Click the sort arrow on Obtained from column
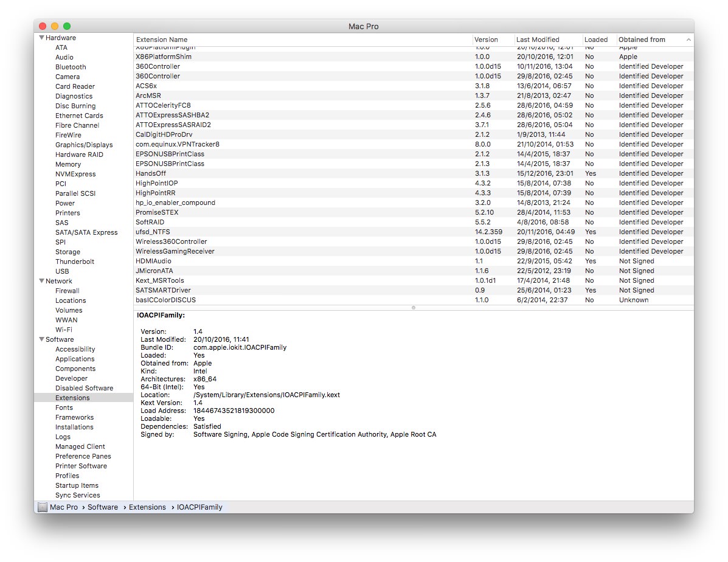Image resolution: width=728 pixels, height=562 pixels. 688,40
